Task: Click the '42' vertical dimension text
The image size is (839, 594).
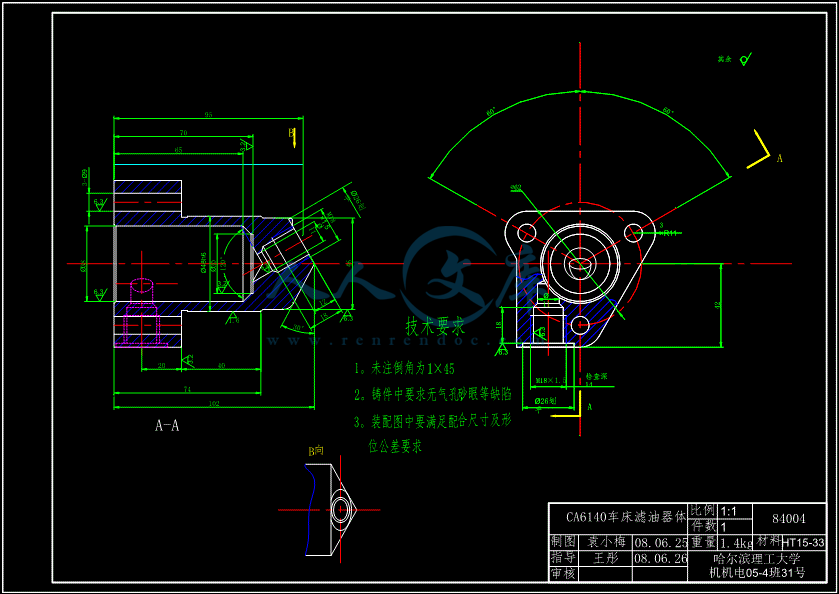Action: [718, 304]
